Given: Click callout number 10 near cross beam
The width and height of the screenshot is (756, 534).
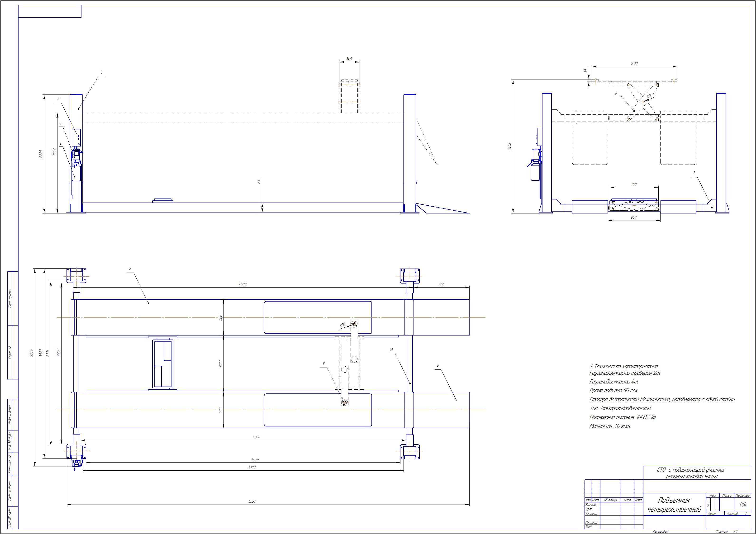Looking at the screenshot, I should pos(391,350).
